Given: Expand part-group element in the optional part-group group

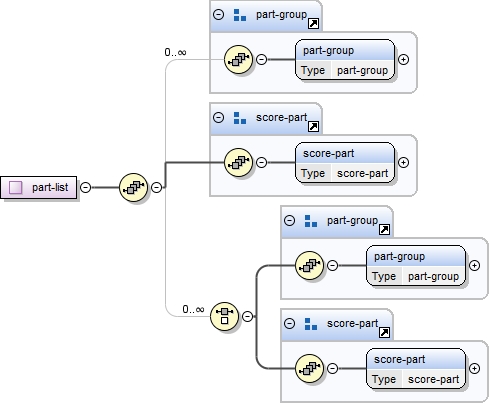Looking at the screenshot, I should click(x=404, y=60).
